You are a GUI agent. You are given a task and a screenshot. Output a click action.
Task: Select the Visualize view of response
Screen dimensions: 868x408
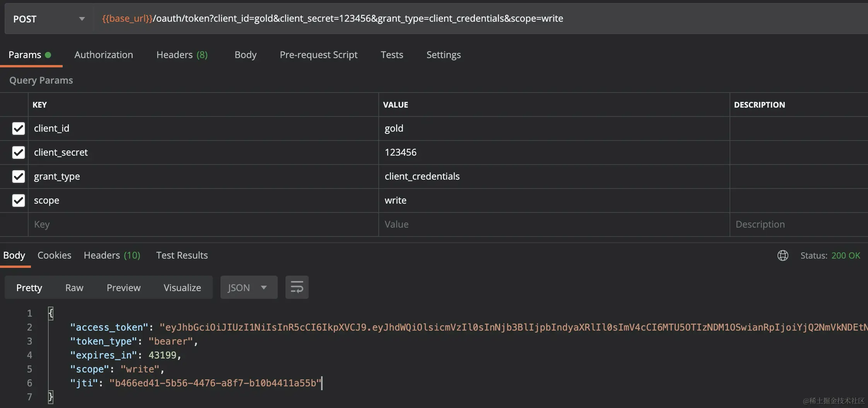click(x=182, y=287)
